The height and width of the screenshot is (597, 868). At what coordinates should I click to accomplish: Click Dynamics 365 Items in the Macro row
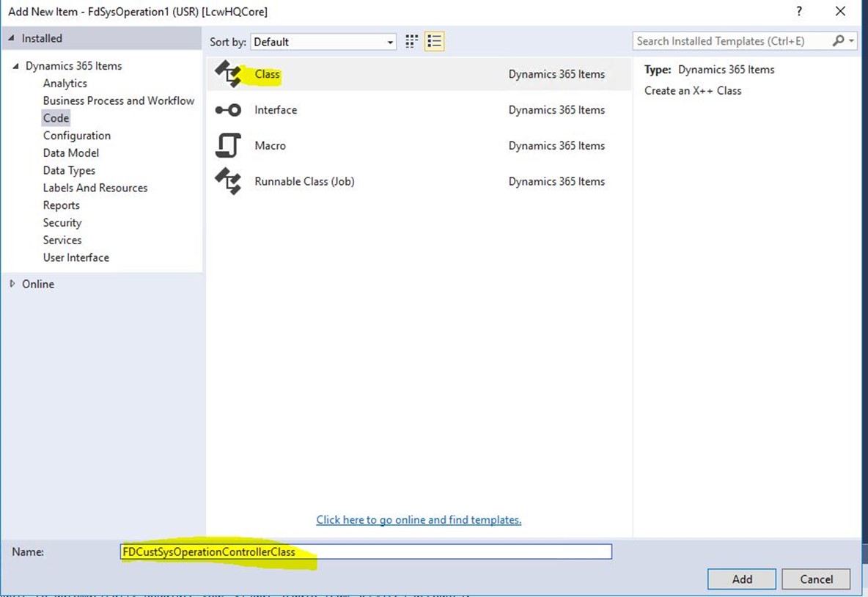click(x=557, y=146)
